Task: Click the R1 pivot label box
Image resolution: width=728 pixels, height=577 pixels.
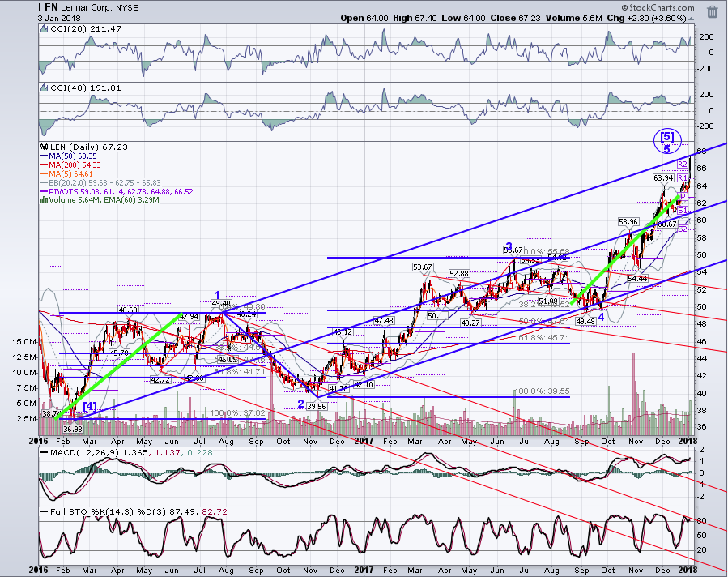Action: 683,178
